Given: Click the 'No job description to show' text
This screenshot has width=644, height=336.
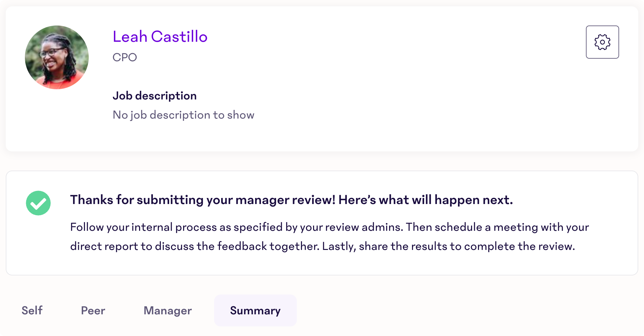Looking at the screenshot, I should (x=183, y=115).
